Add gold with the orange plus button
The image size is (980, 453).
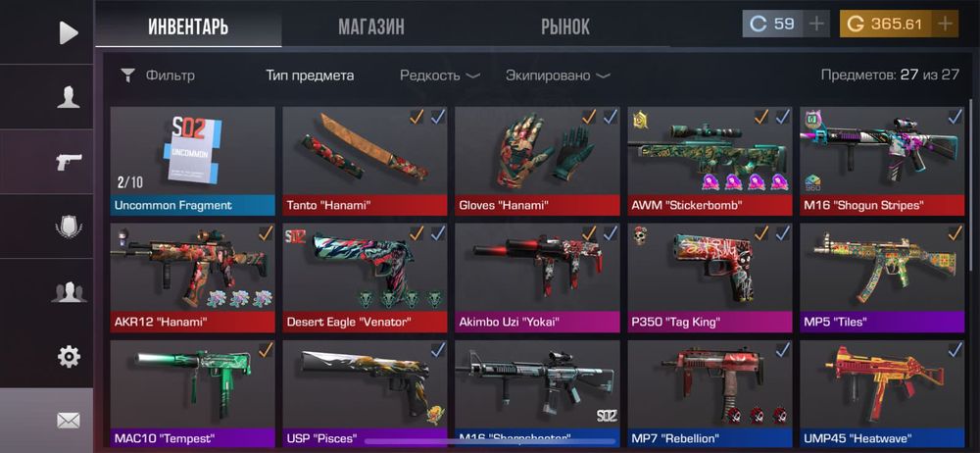click(x=945, y=24)
